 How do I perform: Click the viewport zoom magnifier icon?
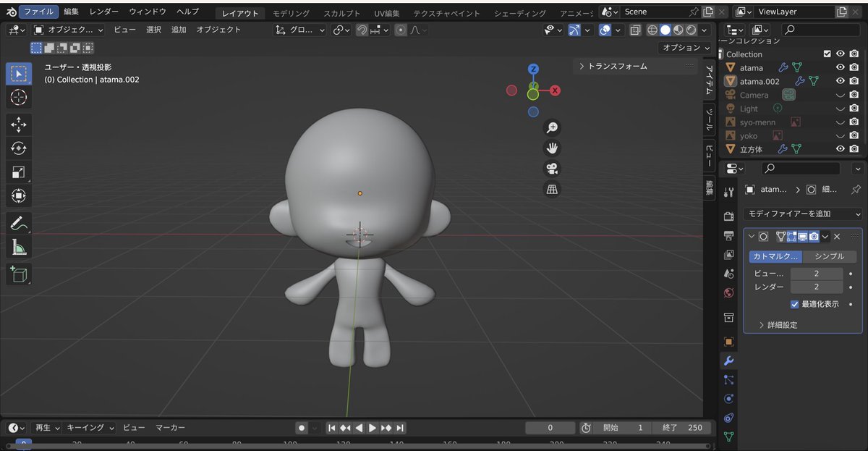point(552,128)
